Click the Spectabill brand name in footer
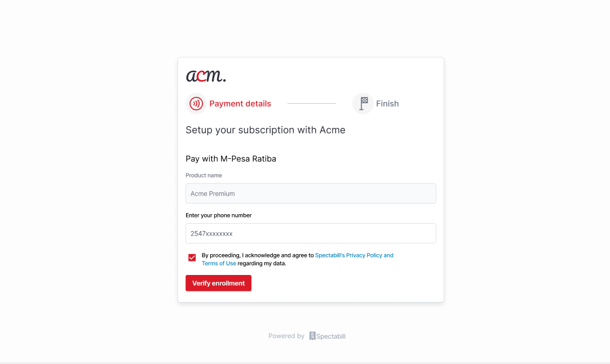 point(331,336)
